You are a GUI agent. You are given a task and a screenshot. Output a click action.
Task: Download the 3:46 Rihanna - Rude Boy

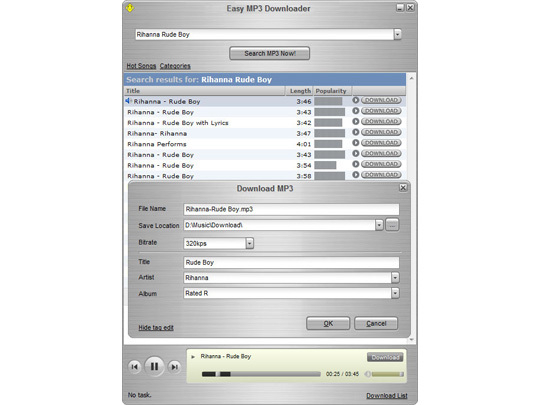[x=381, y=100]
